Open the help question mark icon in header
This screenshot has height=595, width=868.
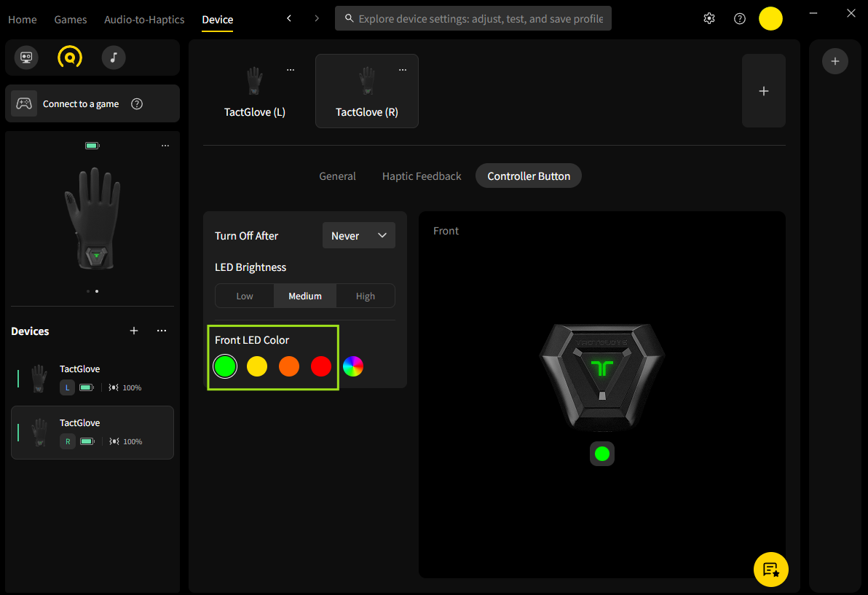tap(740, 19)
